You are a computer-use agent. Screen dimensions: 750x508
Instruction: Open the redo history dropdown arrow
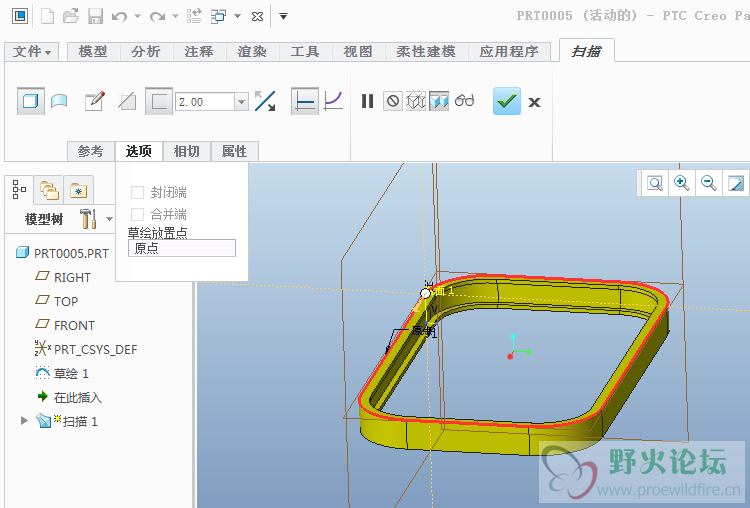[175, 17]
